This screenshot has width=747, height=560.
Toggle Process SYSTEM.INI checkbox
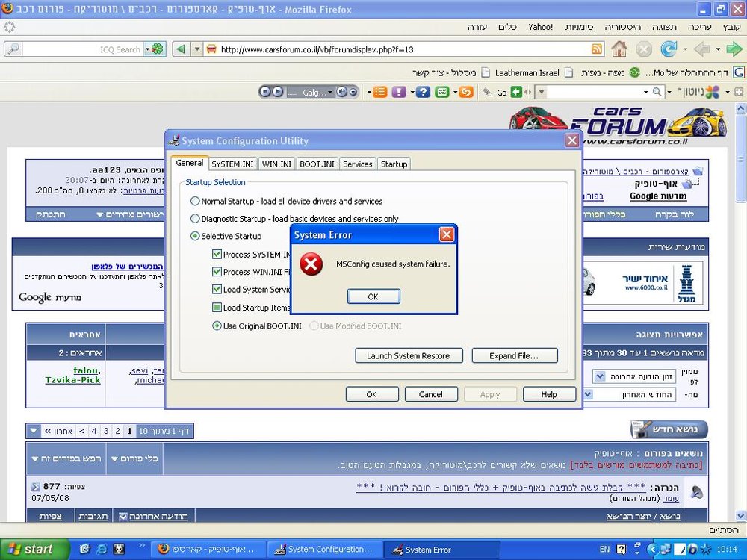(x=217, y=255)
